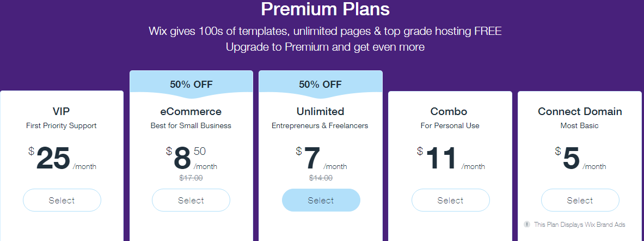644x241 pixels.
Task: Click the $25 per month price
Action: tap(62, 158)
